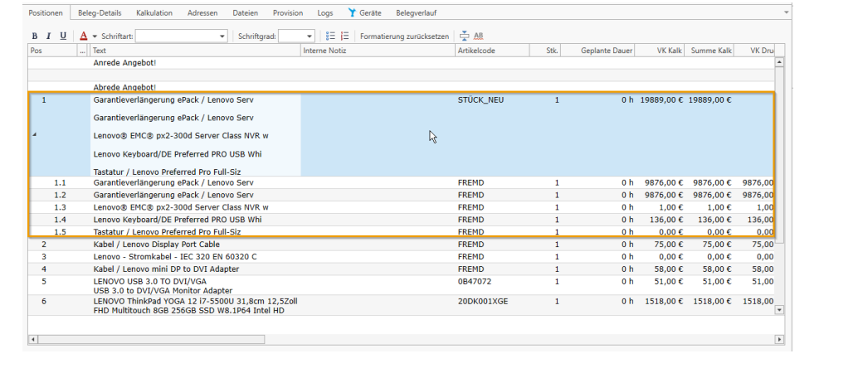Toggle underline text formatting

pos(63,36)
